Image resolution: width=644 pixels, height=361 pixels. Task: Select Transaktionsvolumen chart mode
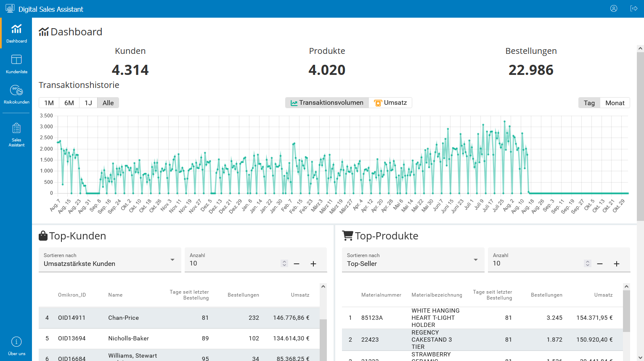327,103
